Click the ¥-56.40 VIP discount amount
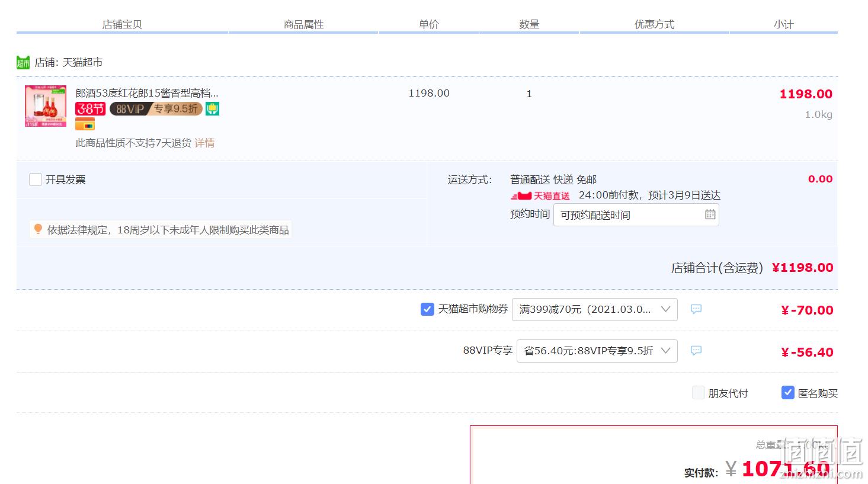 tap(807, 352)
